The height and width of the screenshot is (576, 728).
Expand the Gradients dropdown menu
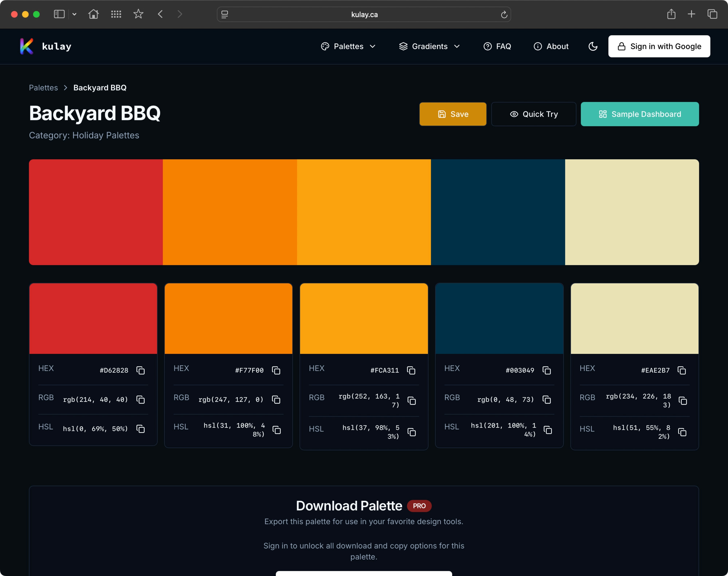click(429, 46)
